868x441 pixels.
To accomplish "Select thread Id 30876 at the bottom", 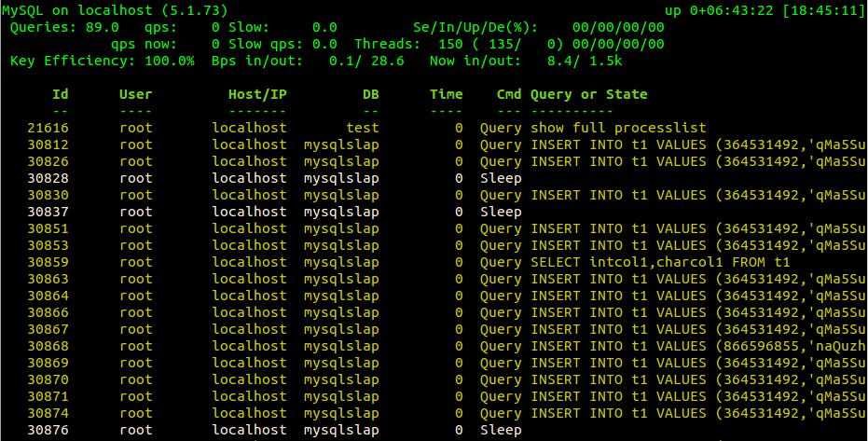I will click(47, 430).
